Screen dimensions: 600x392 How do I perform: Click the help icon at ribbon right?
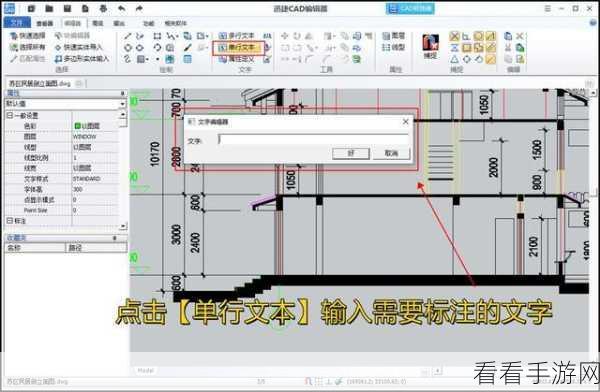point(593,23)
